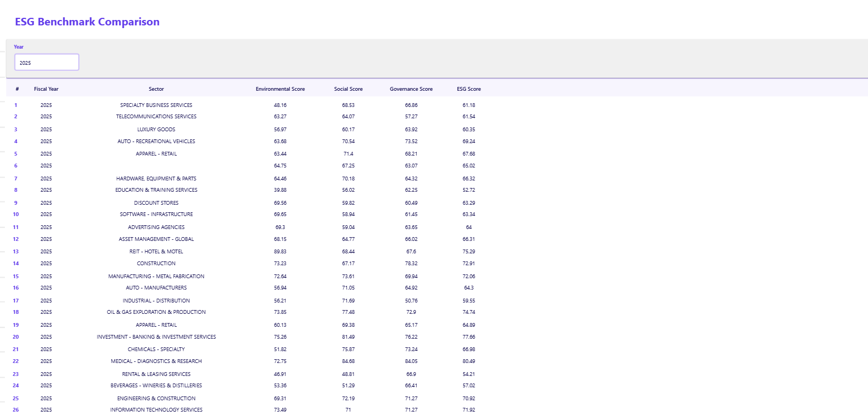The height and width of the screenshot is (417, 868).
Task: Click the Sector column header
Action: coord(156,89)
